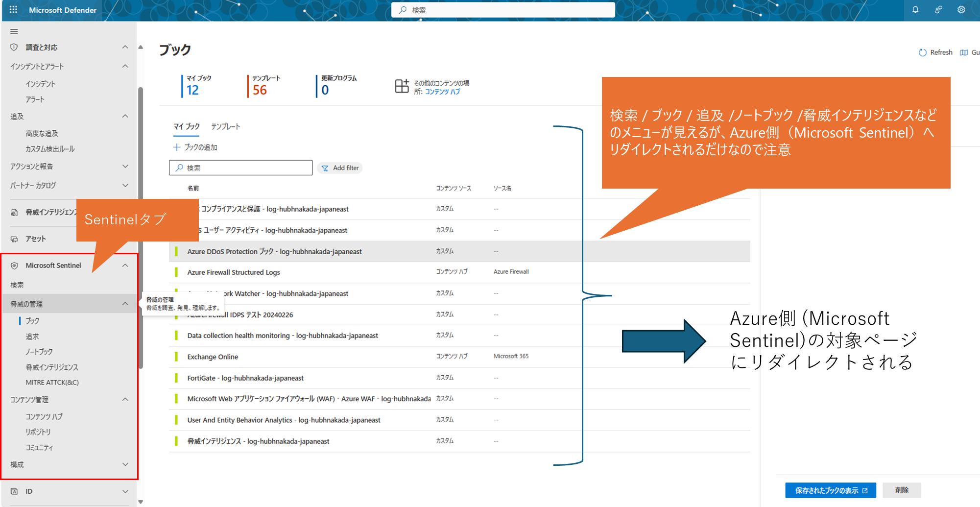
Task: Select Exchange Online workbook row
Action: (459, 357)
